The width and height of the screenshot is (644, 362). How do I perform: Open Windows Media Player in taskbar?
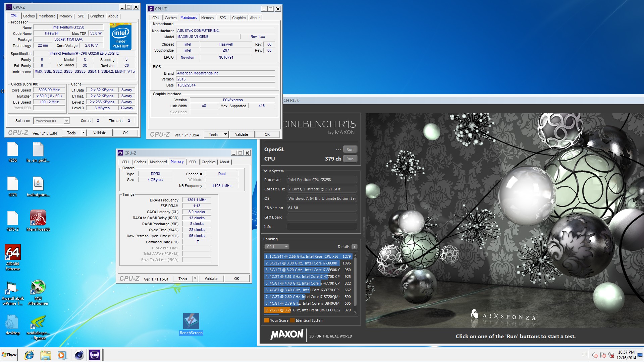click(62, 355)
